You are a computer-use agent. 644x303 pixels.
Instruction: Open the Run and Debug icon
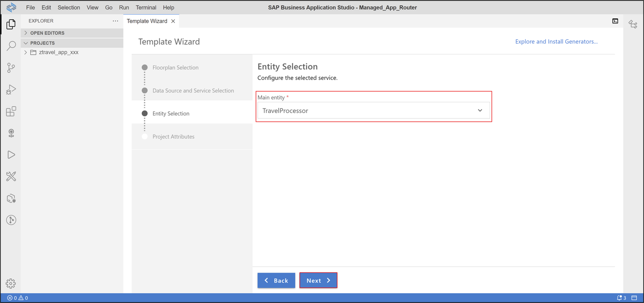pyautogui.click(x=11, y=89)
